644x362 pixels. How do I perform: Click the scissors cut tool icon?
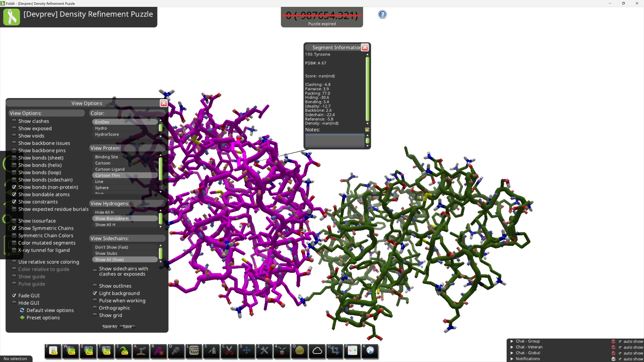[229, 350]
